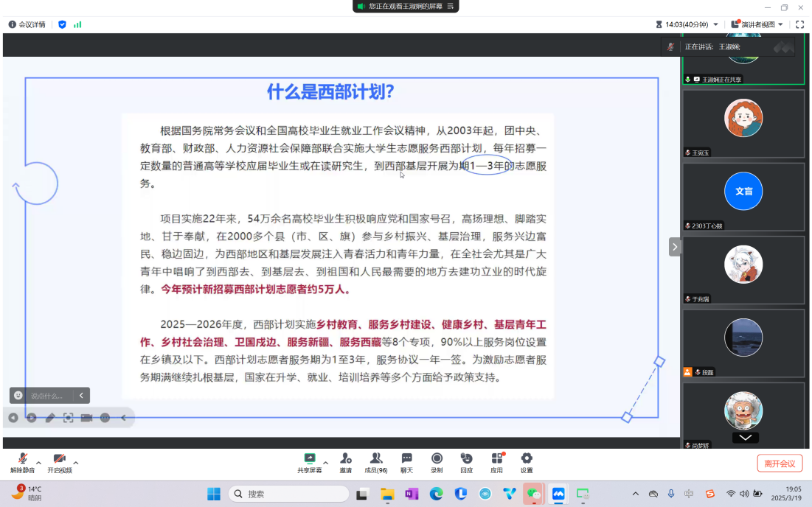Expand the meeting timer 14:03 dropdown
The image size is (812, 507).
pos(715,24)
